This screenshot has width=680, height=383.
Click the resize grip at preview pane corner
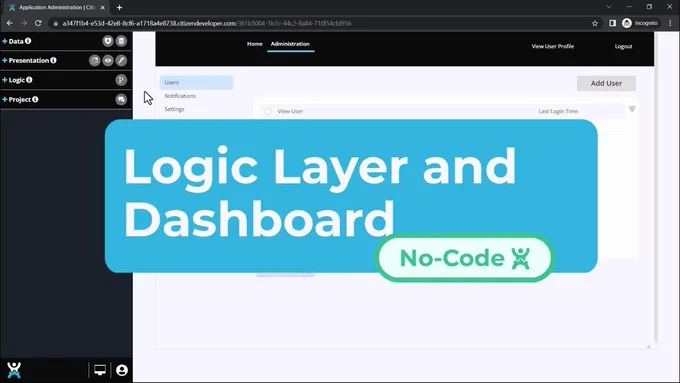pyautogui.click(x=649, y=346)
